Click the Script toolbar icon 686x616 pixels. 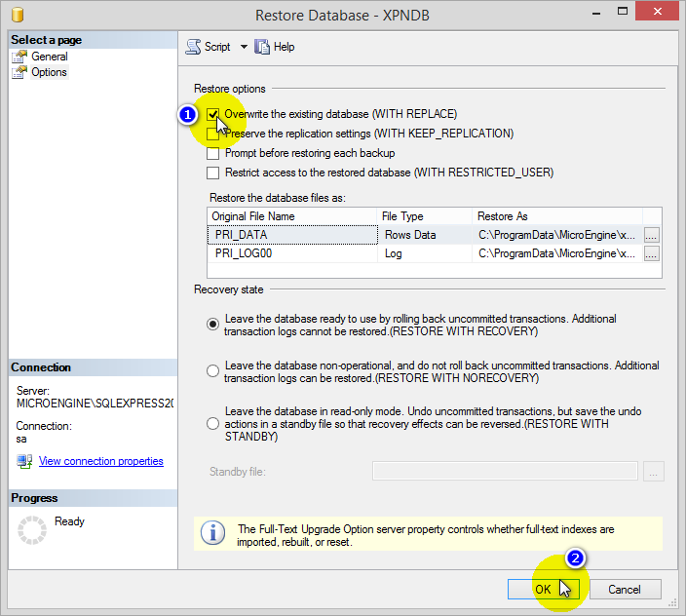tap(193, 47)
